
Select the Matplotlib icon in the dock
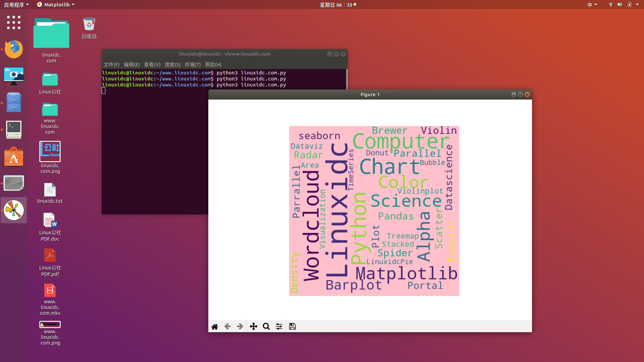coord(14,210)
